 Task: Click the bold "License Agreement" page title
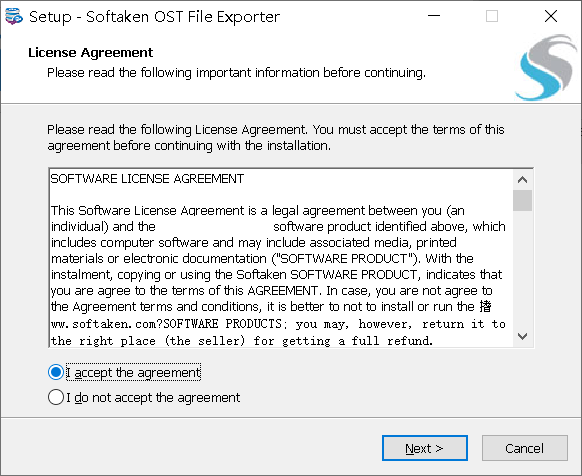click(91, 53)
